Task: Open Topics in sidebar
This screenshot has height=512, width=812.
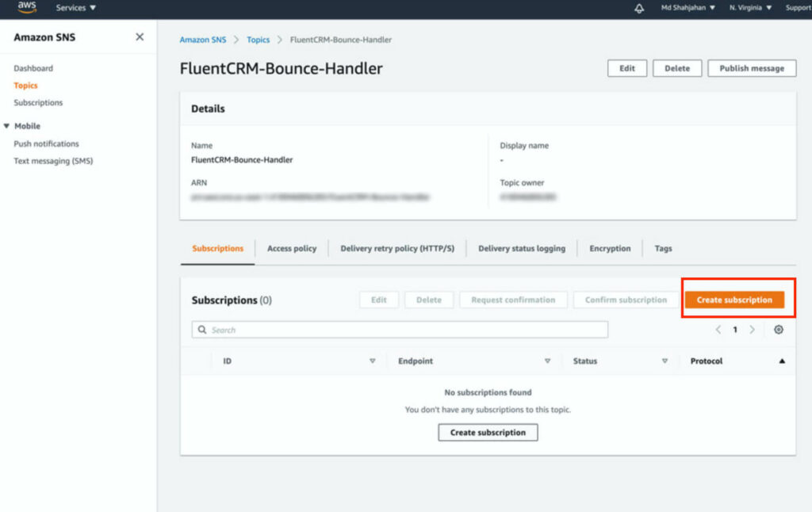Action: tap(25, 86)
